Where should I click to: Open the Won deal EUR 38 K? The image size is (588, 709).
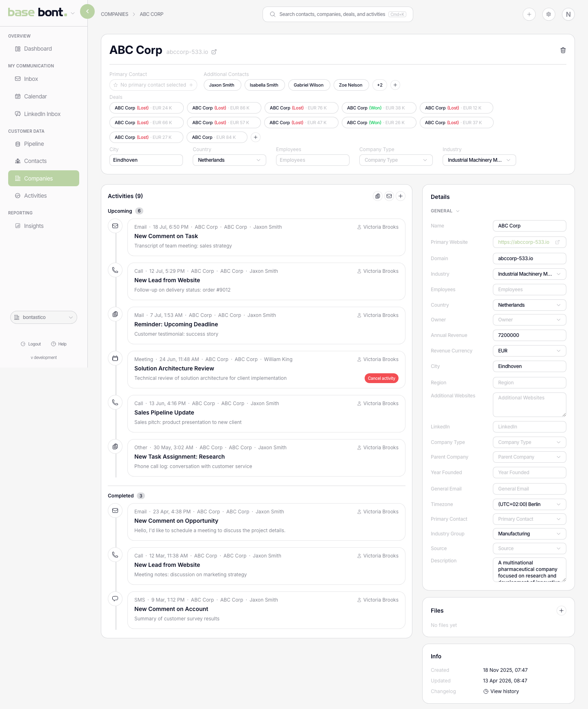pyautogui.click(x=379, y=108)
